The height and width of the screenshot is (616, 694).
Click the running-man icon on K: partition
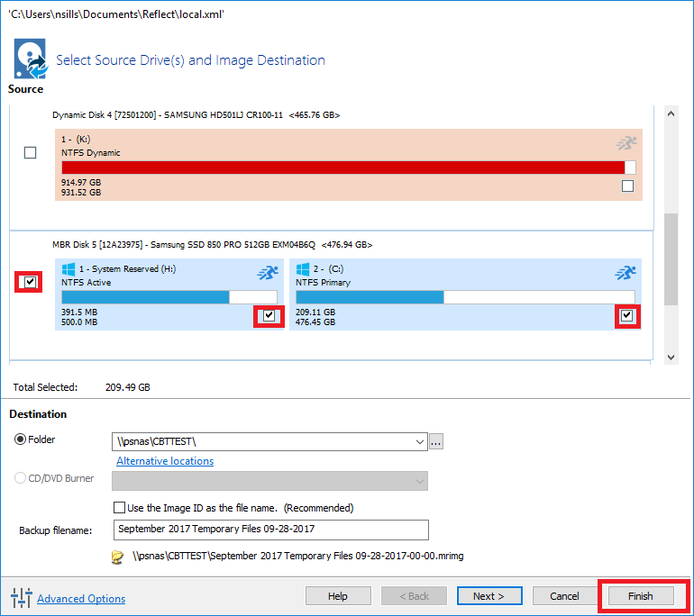[x=626, y=142]
